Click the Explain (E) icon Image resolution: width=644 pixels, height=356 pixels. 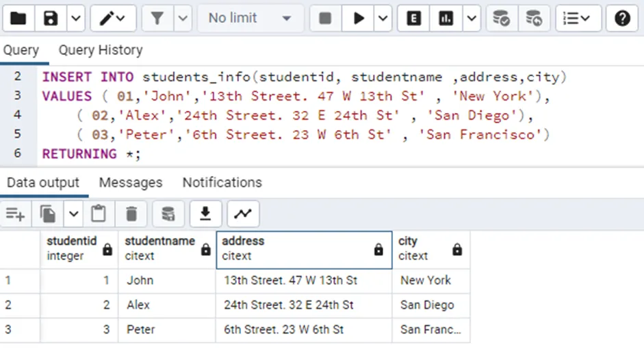pos(413,18)
